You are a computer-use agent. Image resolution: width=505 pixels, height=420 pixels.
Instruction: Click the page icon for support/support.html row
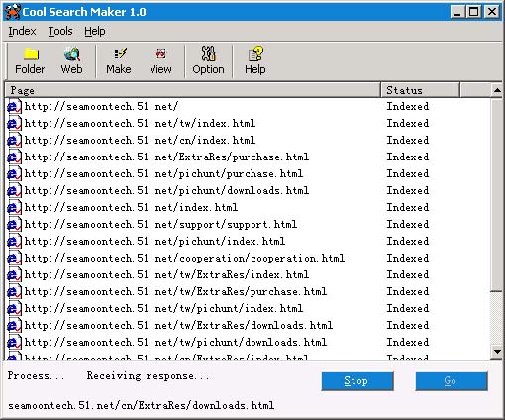[14, 225]
